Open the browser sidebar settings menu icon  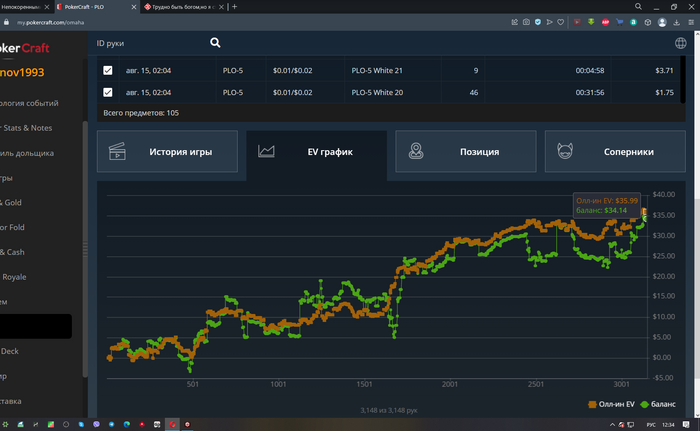691,22
